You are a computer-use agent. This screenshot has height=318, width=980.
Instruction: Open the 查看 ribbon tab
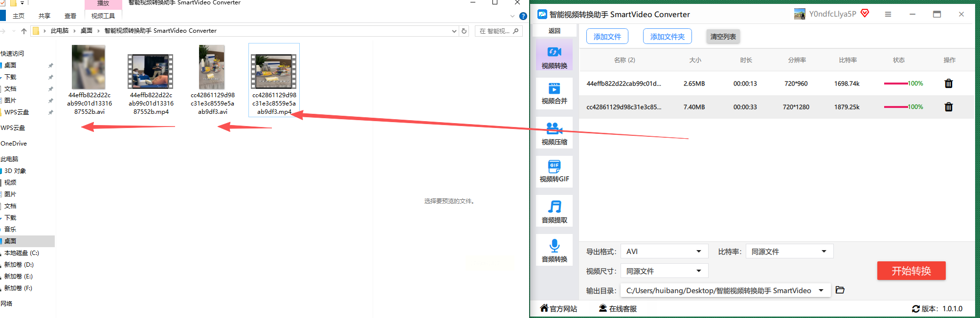click(x=70, y=16)
